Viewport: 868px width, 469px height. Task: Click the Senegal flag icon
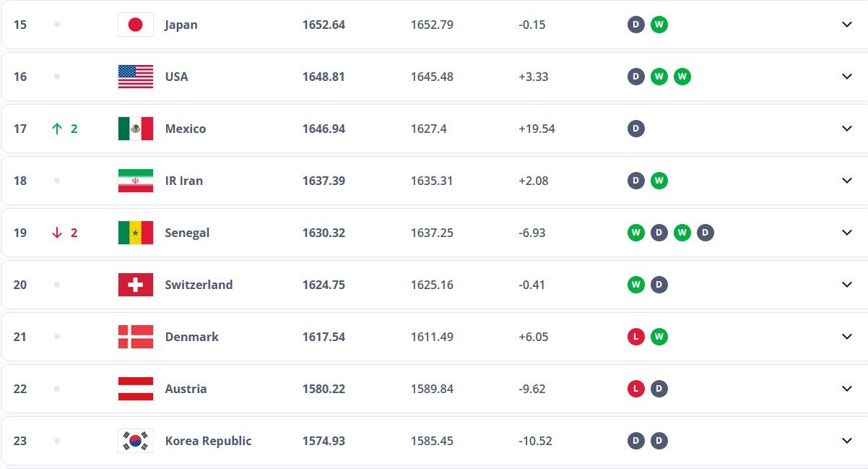[x=135, y=233]
